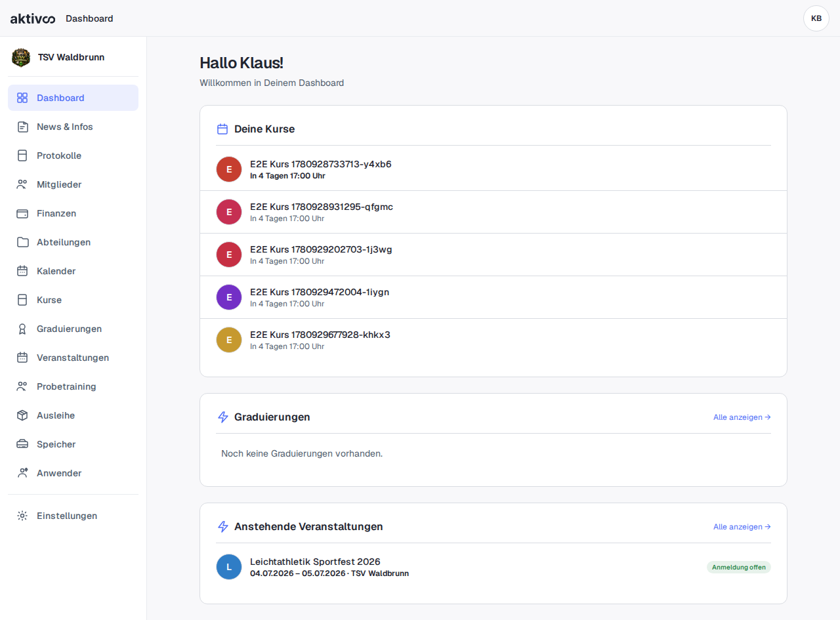Open Probetraining section
Image resolution: width=840 pixels, height=620 pixels.
tap(73, 386)
